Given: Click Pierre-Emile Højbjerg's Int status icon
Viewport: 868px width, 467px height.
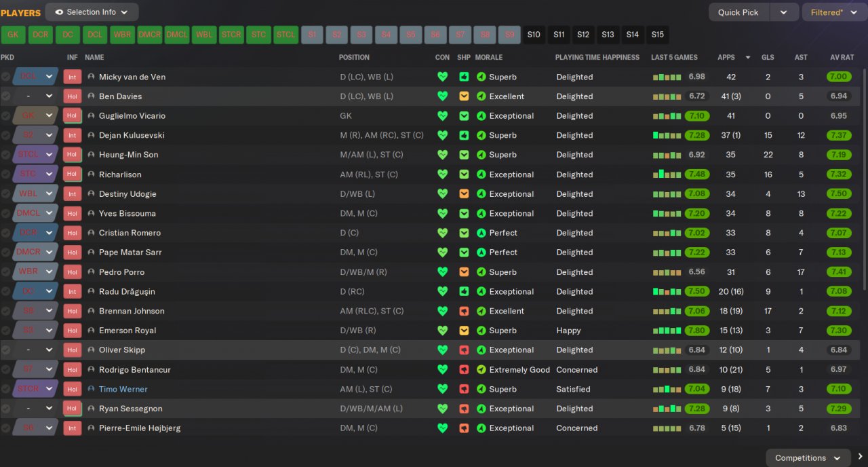Looking at the screenshot, I should pyautogui.click(x=72, y=428).
